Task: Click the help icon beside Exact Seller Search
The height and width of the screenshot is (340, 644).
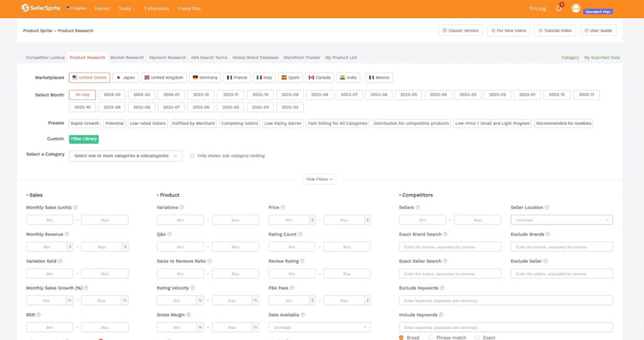Action: point(445,261)
